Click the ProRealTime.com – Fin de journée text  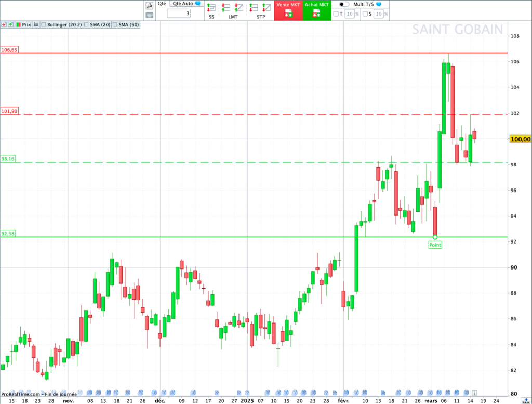point(38,394)
